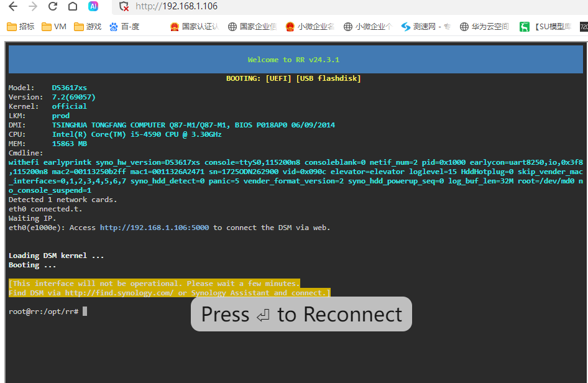Screen dimensions: 588x383
Task: Go back with the browser back arrow
Action: point(13,6)
